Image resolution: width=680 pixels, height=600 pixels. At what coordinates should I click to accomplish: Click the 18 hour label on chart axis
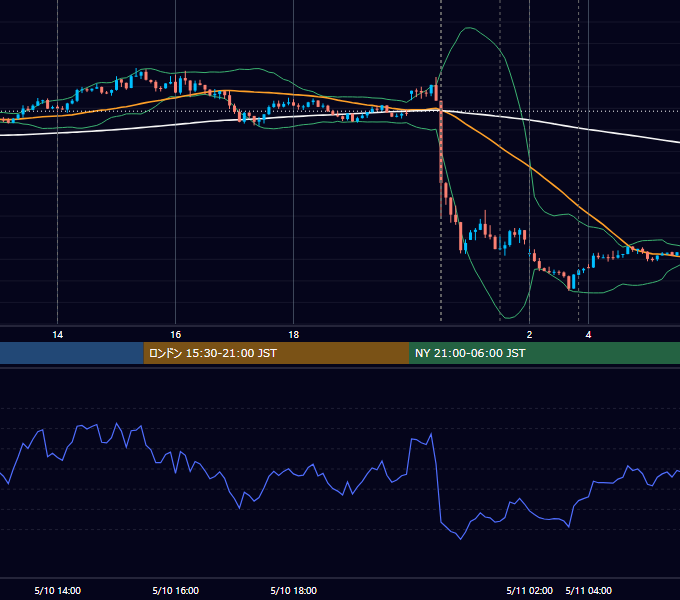[294, 335]
